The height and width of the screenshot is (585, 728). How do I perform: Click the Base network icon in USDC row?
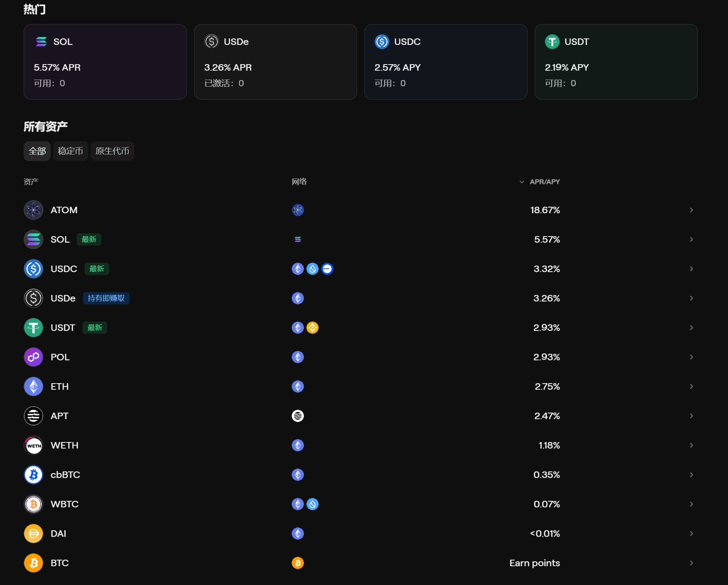coord(327,269)
